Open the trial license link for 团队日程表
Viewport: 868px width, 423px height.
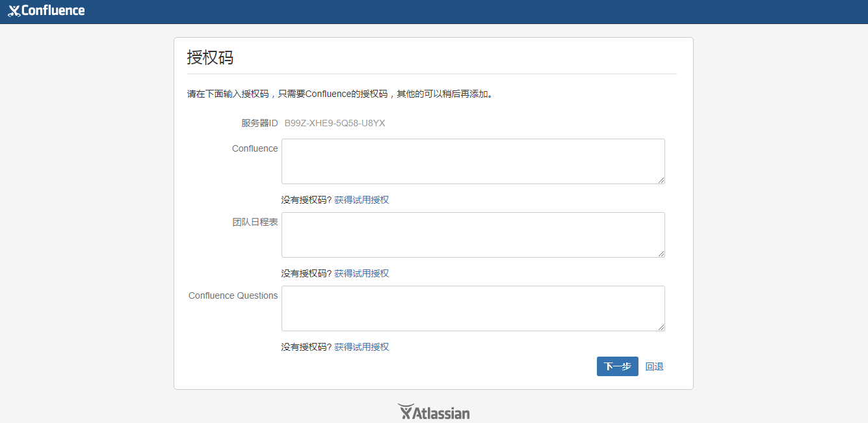(x=362, y=273)
